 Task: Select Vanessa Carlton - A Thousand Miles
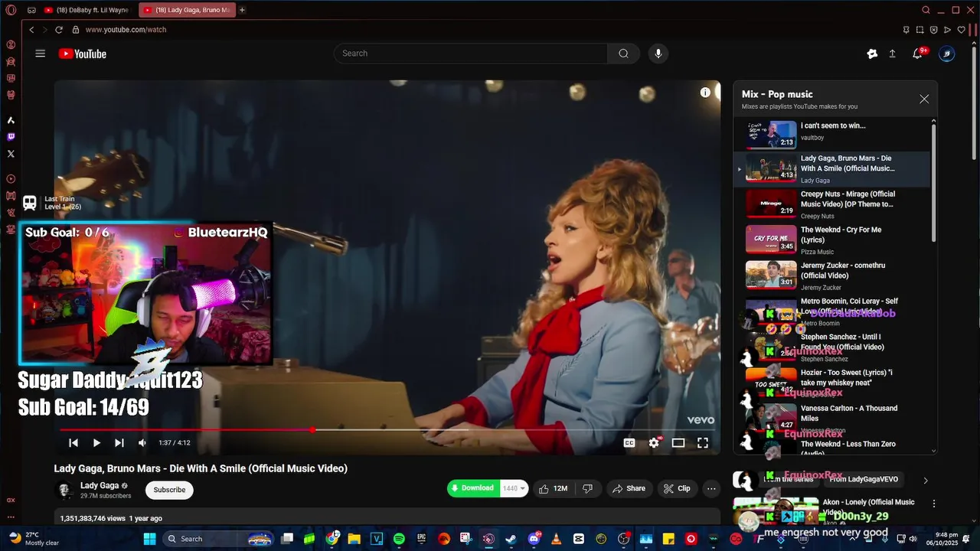point(833,419)
